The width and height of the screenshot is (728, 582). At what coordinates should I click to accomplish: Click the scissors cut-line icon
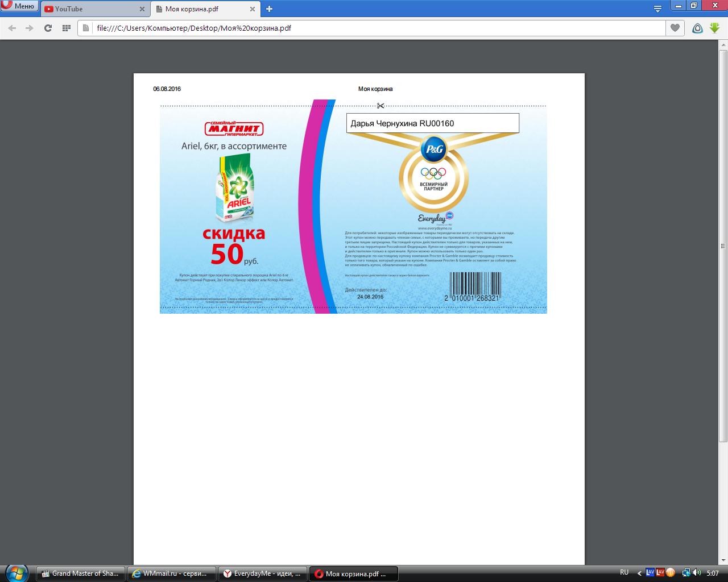tap(380, 106)
